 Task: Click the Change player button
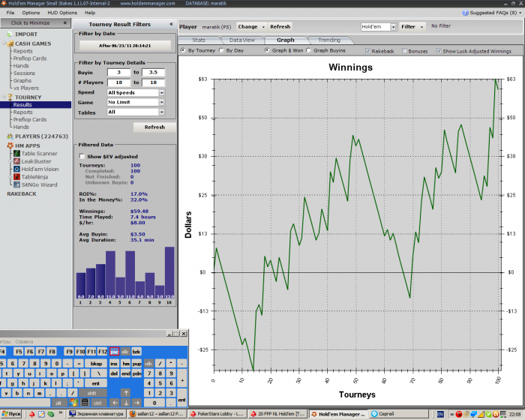(250, 26)
